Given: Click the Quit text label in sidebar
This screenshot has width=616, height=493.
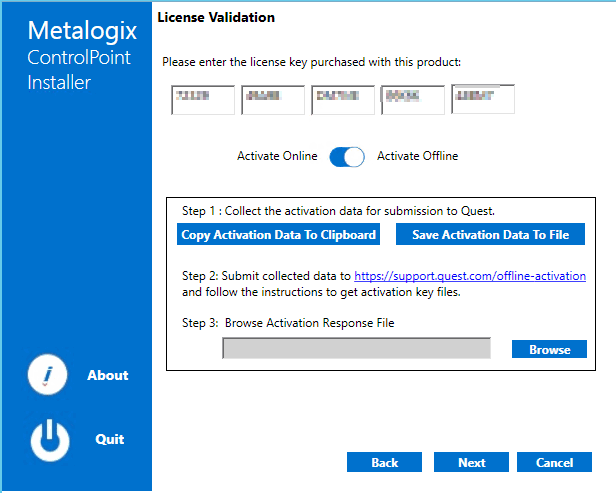Looking at the screenshot, I should (109, 439).
